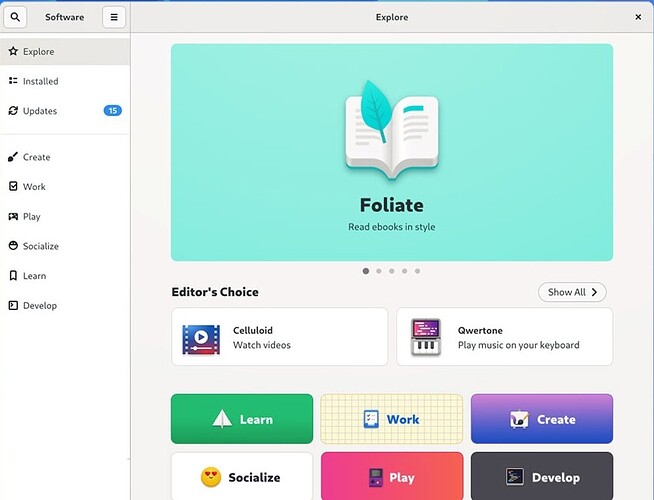Image resolution: width=654 pixels, height=500 pixels.
Task: Click the bookmark icon beside Learn in sidebar
Action: click(13, 276)
